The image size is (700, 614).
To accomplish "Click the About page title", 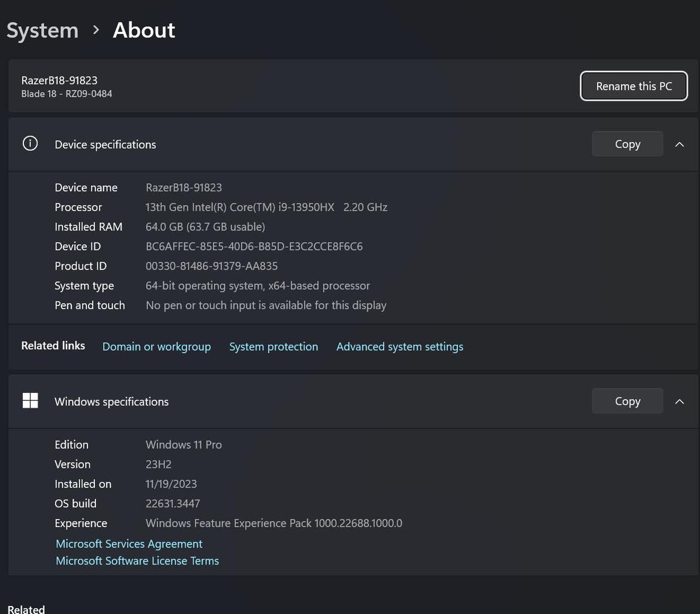I will (144, 30).
